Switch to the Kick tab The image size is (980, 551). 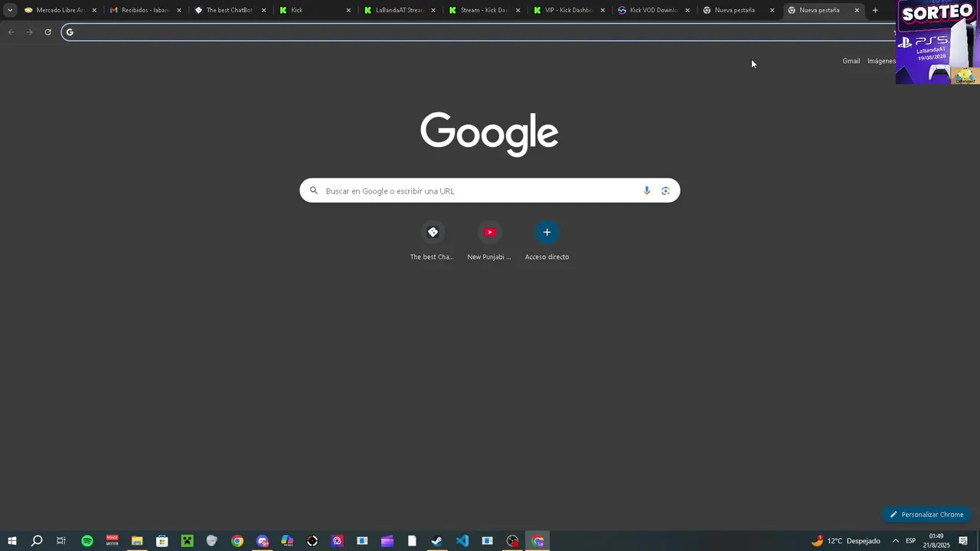(x=314, y=10)
